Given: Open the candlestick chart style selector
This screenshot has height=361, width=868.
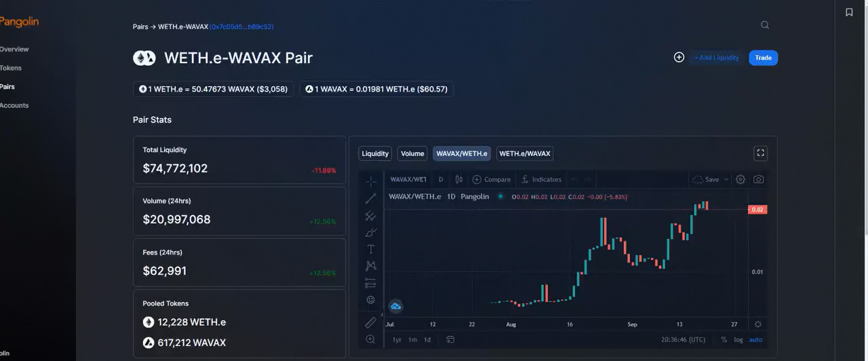Looking at the screenshot, I should pyautogui.click(x=459, y=180).
